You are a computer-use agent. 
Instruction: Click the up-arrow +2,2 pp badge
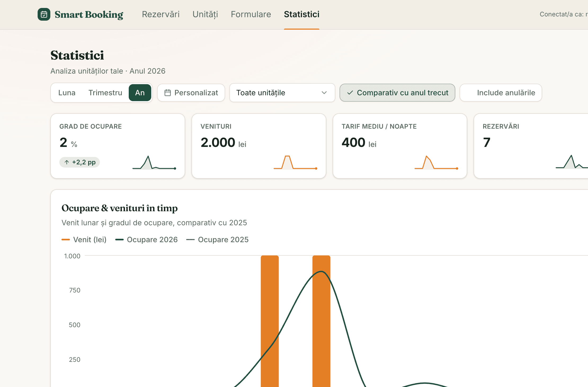point(79,162)
